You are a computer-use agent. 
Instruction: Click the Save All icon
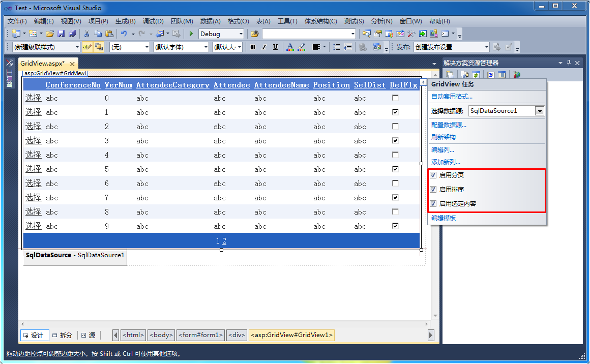click(72, 34)
